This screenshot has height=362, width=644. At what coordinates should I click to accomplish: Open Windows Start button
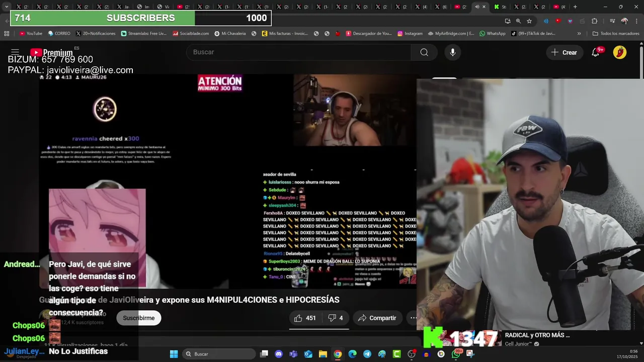tap(174, 354)
